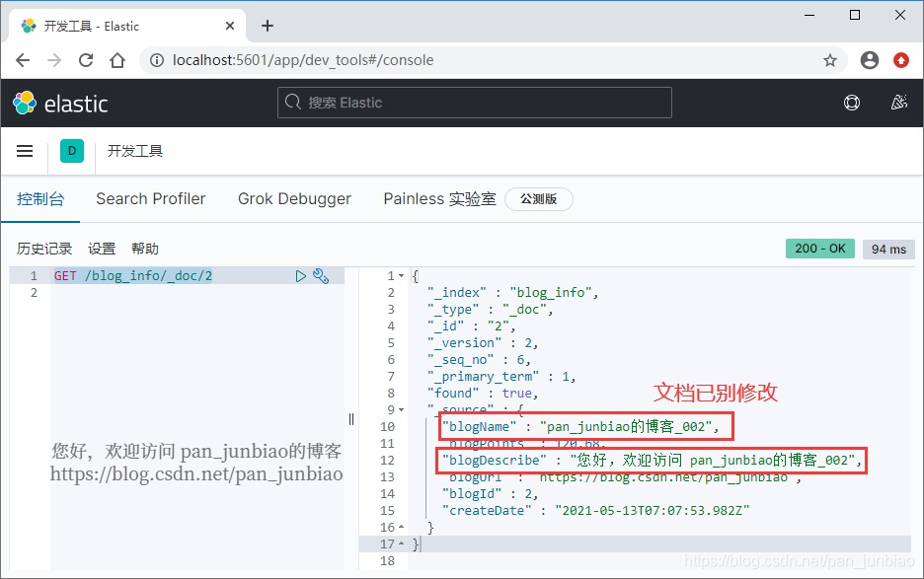Click the red update extension icon

tap(901, 60)
